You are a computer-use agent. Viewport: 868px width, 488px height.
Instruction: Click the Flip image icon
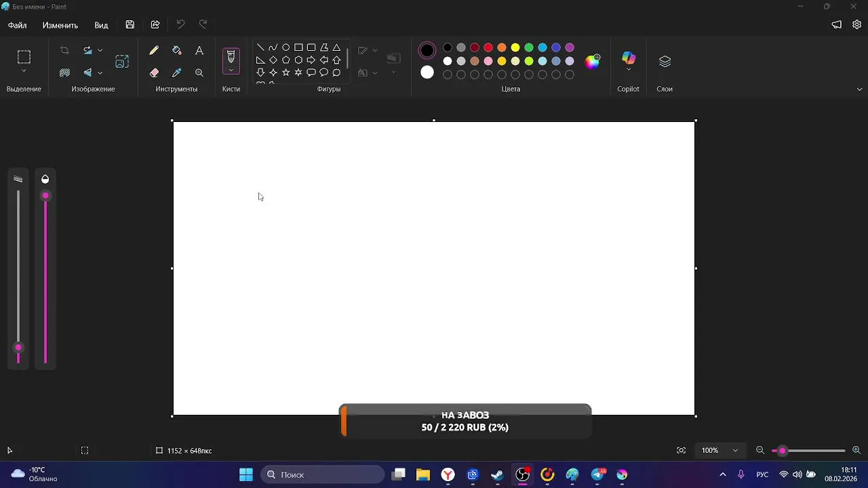click(87, 73)
